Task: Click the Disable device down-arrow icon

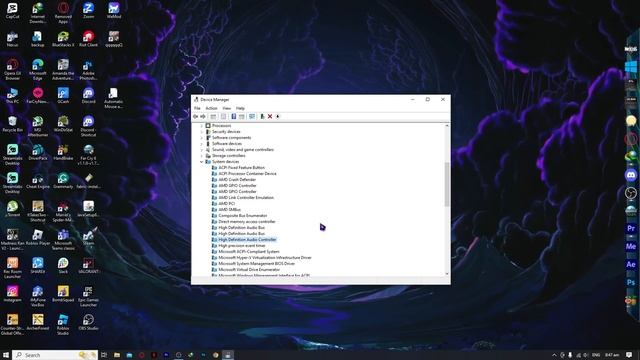Action: click(278, 117)
